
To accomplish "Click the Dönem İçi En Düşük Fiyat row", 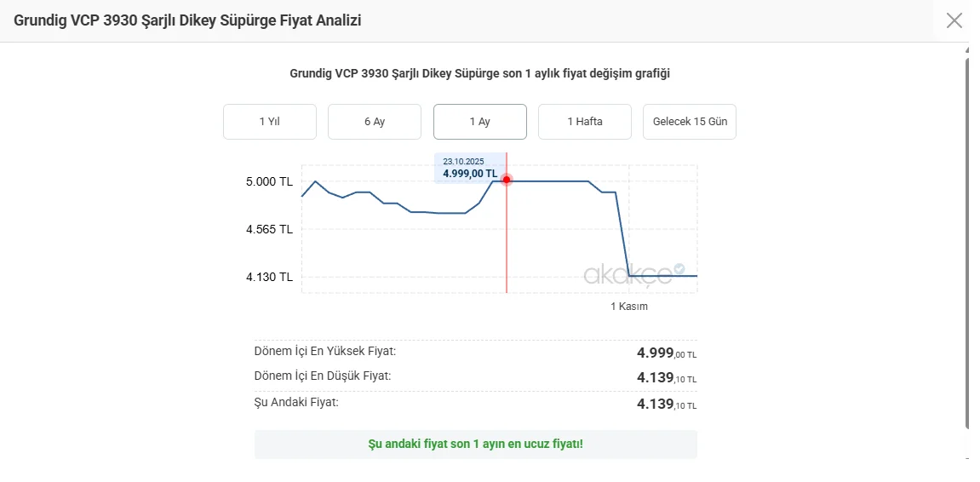I will (x=475, y=377).
